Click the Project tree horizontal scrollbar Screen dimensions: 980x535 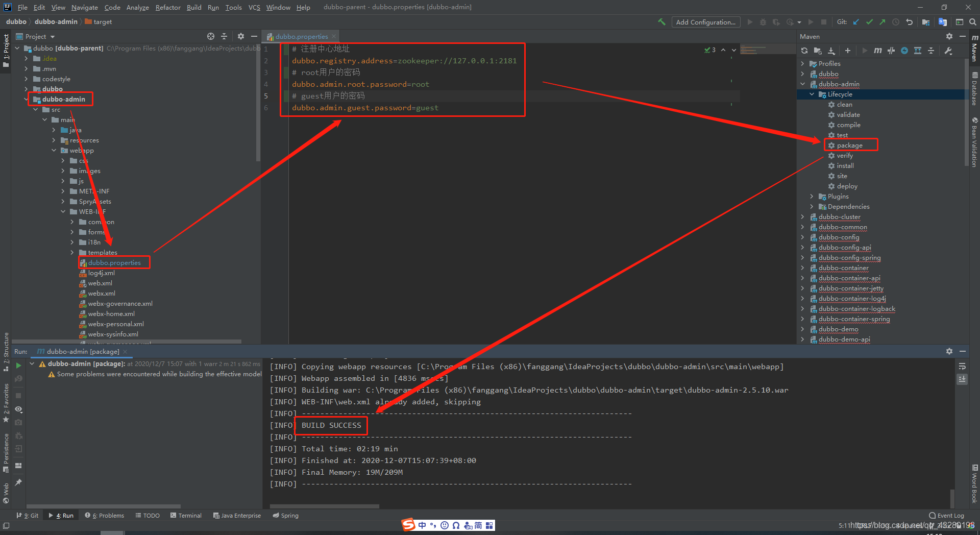(x=126, y=342)
